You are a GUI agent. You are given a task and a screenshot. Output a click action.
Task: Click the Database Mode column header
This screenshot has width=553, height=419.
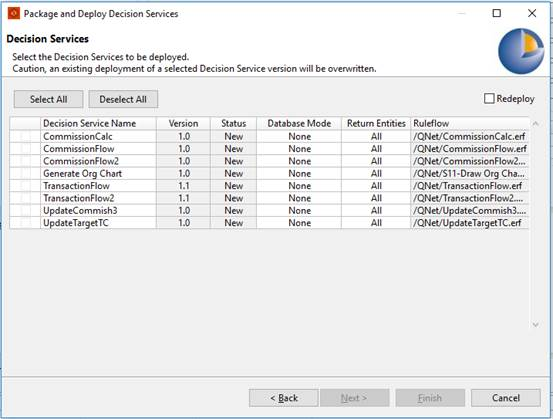pos(299,123)
